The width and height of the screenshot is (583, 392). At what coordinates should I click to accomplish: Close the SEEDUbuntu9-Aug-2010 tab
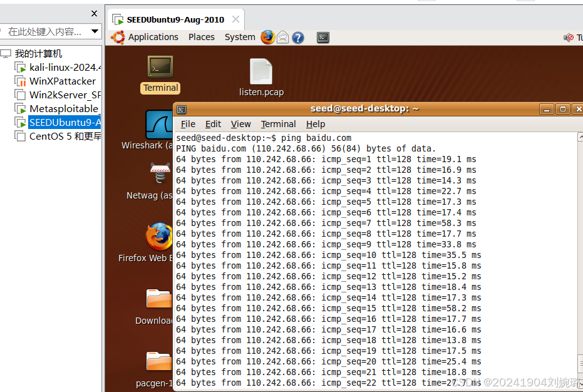[x=235, y=19]
